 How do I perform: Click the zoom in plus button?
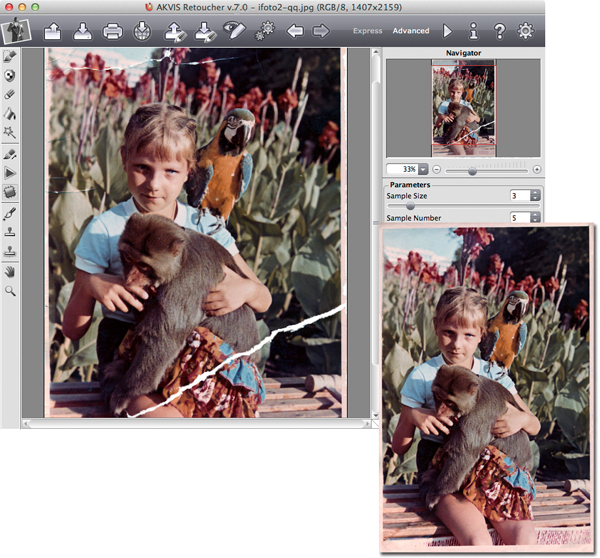point(537,170)
